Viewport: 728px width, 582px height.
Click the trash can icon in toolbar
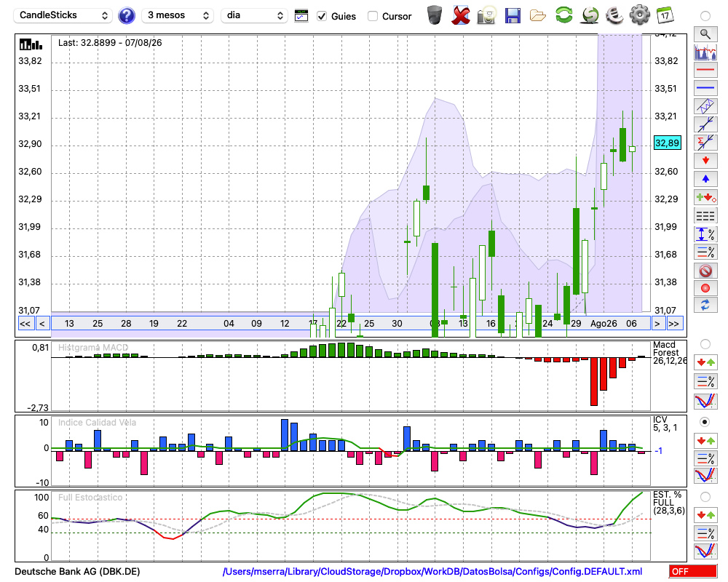click(435, 15)
